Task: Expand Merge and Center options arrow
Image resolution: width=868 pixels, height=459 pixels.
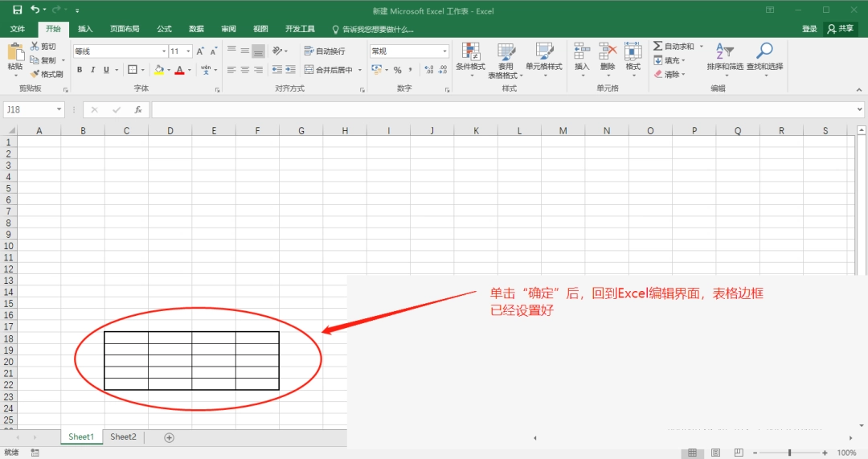Action: click(x=360, y=70)
